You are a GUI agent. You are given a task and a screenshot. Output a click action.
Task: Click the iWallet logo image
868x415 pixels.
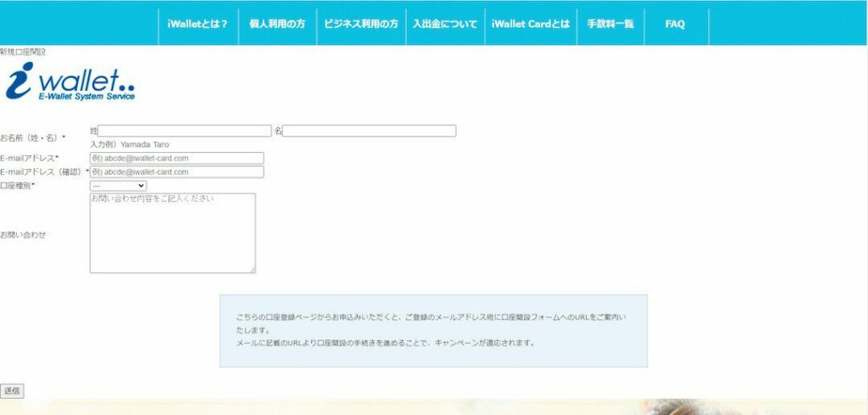pos(70,81)
